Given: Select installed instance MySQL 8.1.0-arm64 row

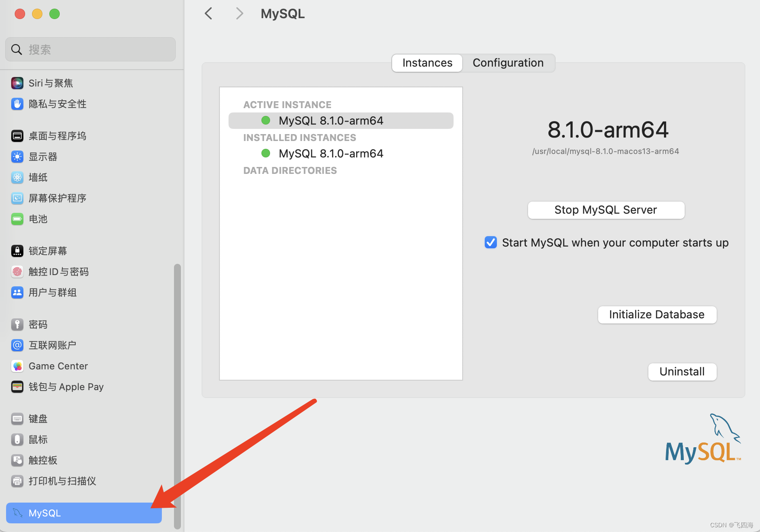Looking at the screenshot, I should tap(341, 154).
